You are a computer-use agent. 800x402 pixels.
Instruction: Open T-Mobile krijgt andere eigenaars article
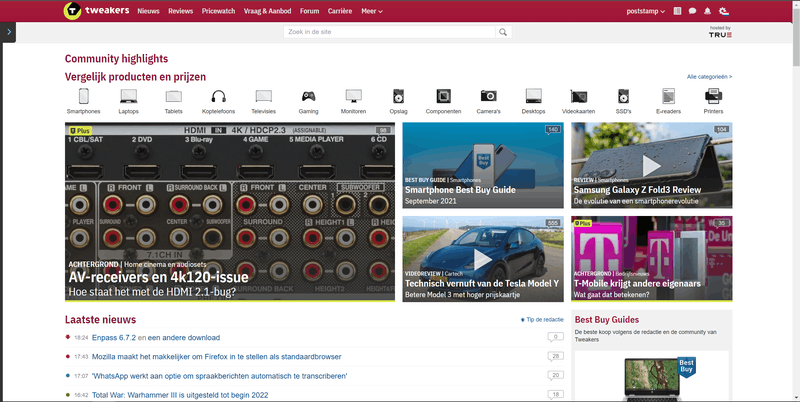(652, 259)
